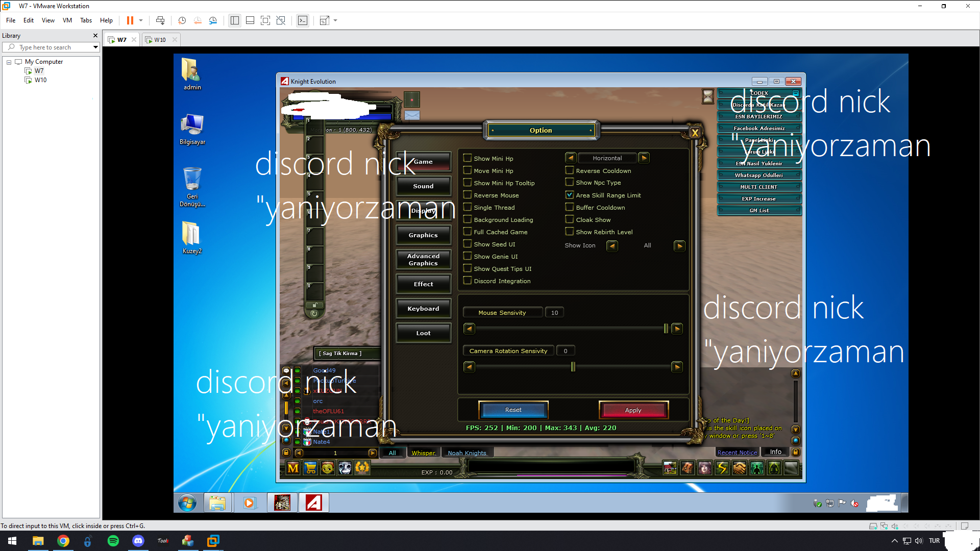This screenshot has width=980, height=551.
Task: Pause the virtual machine from the VMware toolbar
Action: 130,20
